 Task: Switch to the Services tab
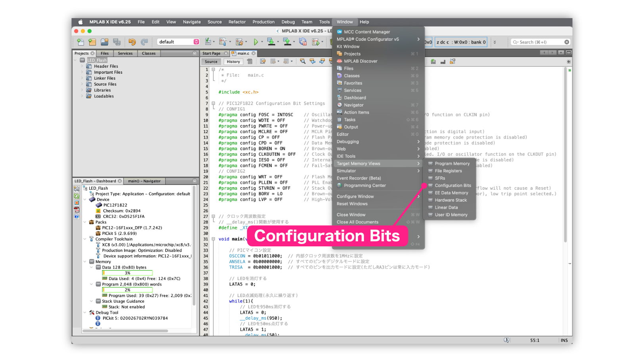(125, 53)
